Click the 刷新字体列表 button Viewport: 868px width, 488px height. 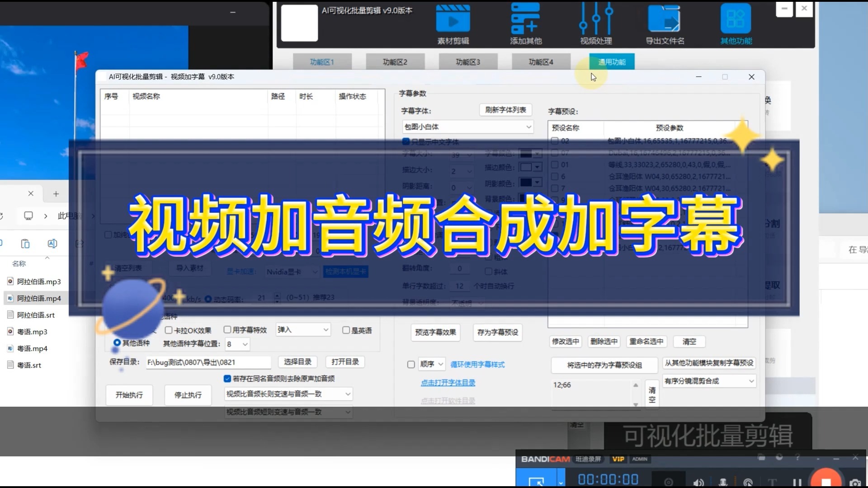(505, 110)
